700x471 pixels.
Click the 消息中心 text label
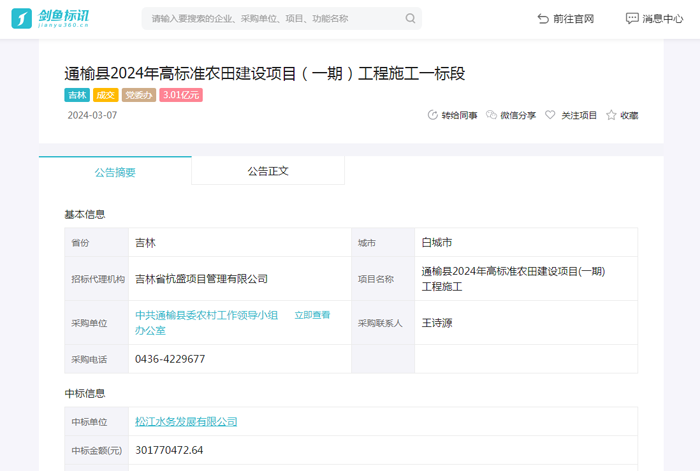[x=662, y=18]
